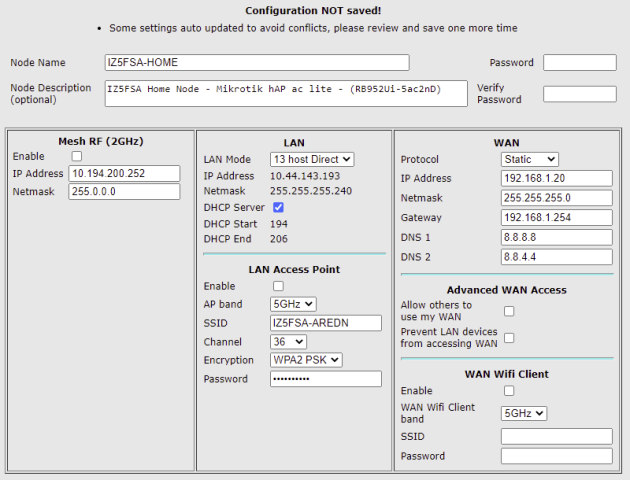Click the WAN Gateway field
This screenshot has width=630, height=480.
[x=556, y=218]
